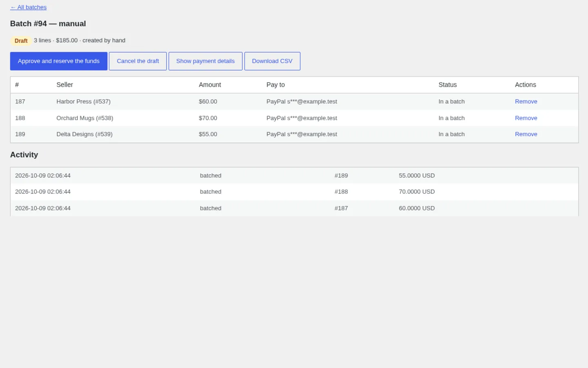This screenshot has height=368, width=588.
Task: Click Harbor Press (#537) seller cell
Action: click(x=83, y=101)
